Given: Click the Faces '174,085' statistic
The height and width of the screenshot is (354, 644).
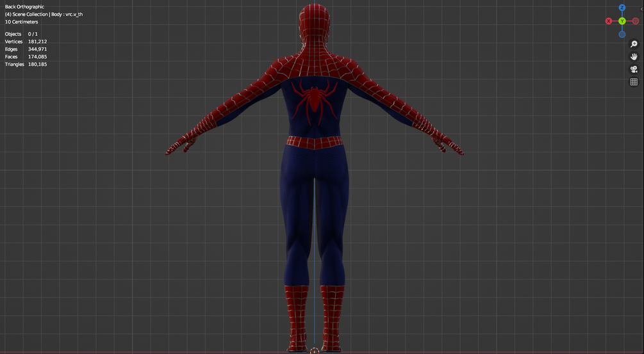Looking at the screenshot, I should 37,56.
